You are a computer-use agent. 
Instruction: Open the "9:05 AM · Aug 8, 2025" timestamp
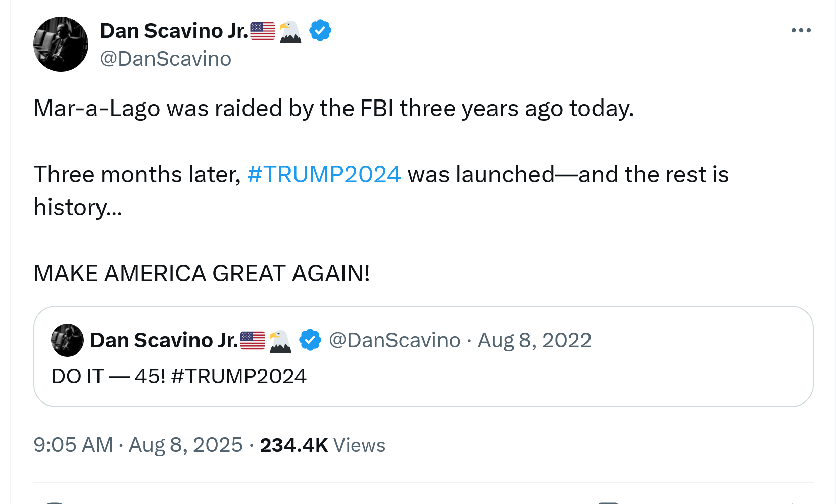tap(138, 445)
